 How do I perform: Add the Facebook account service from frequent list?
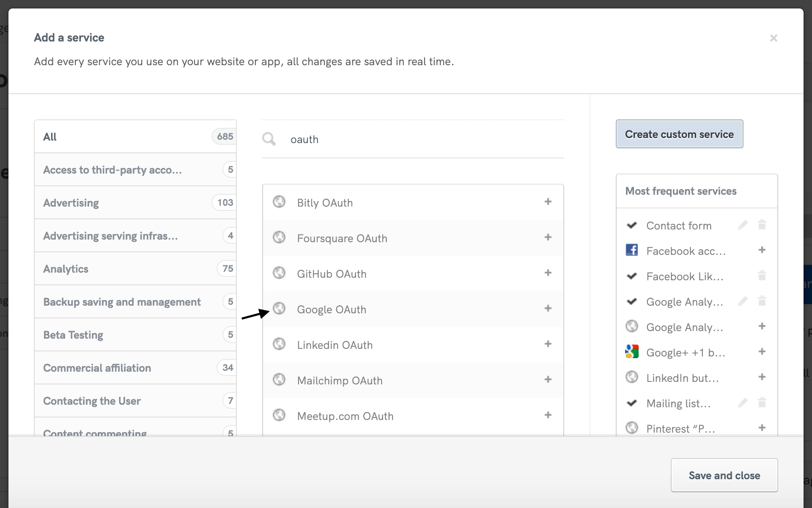[x=762, y=250]
